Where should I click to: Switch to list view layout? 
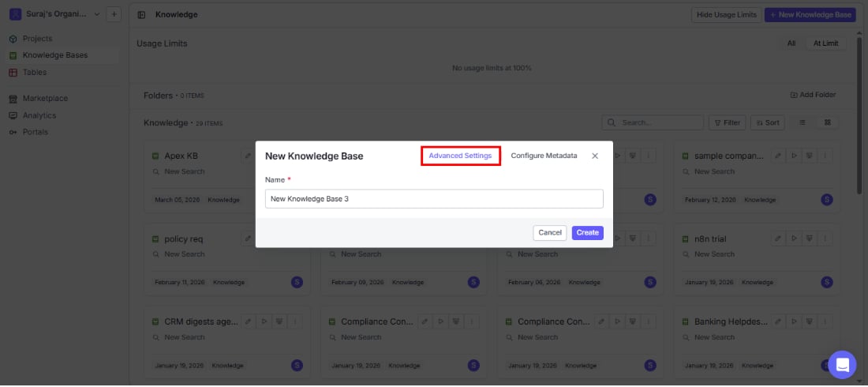pos(803,122)
